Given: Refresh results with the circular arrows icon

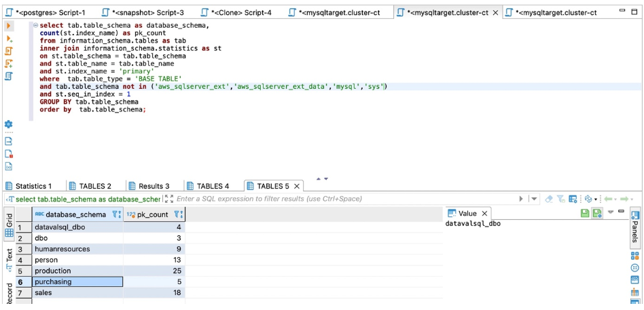Looking at the screenshot, I should 588,199.
